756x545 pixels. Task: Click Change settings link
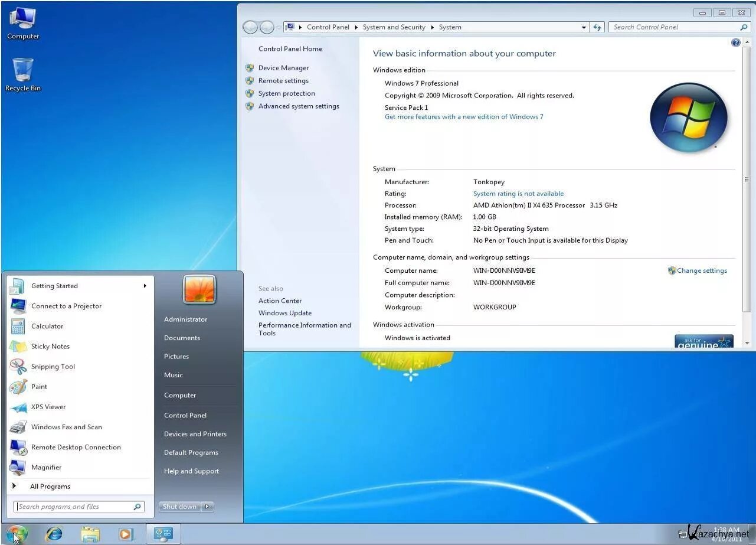(x=702, y=270)
